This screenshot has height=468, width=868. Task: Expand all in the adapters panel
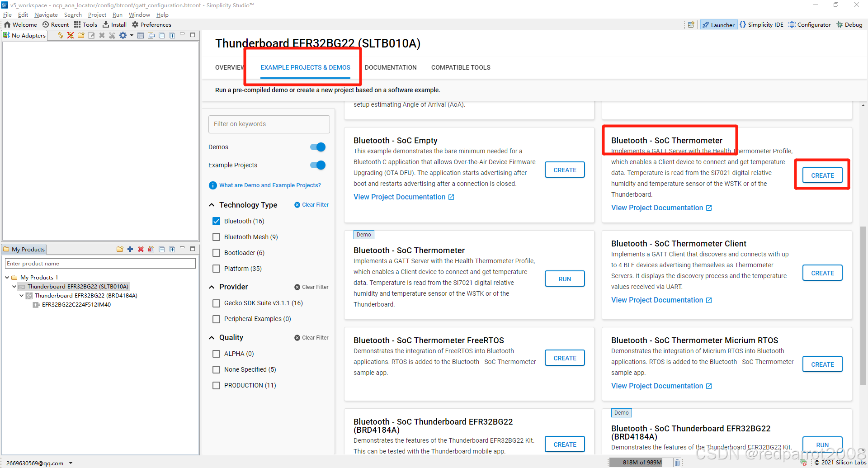[x=172, y=35]
